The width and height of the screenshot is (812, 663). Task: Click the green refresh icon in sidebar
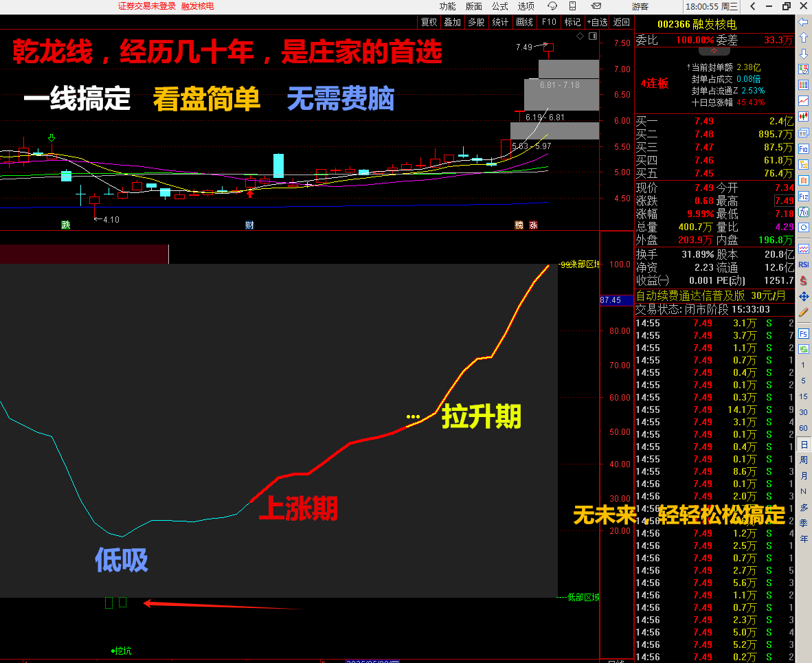803,349
